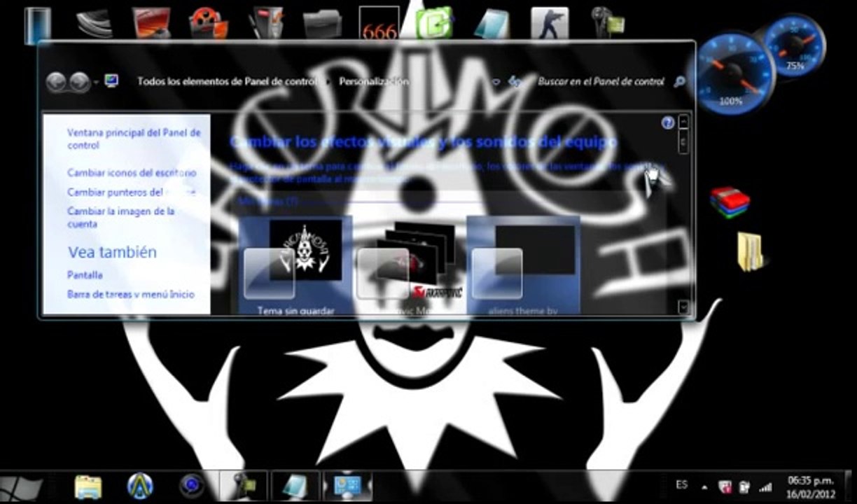Switch to blue notepad taskbar window
Viewport: 857px width, 504px height.
click(295, 486)
